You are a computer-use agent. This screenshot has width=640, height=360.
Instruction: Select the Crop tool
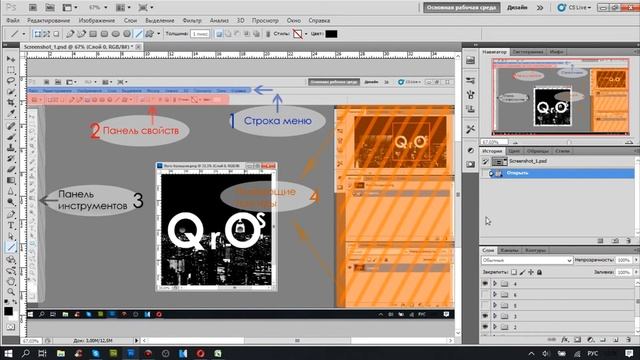[x=11, y=102]
